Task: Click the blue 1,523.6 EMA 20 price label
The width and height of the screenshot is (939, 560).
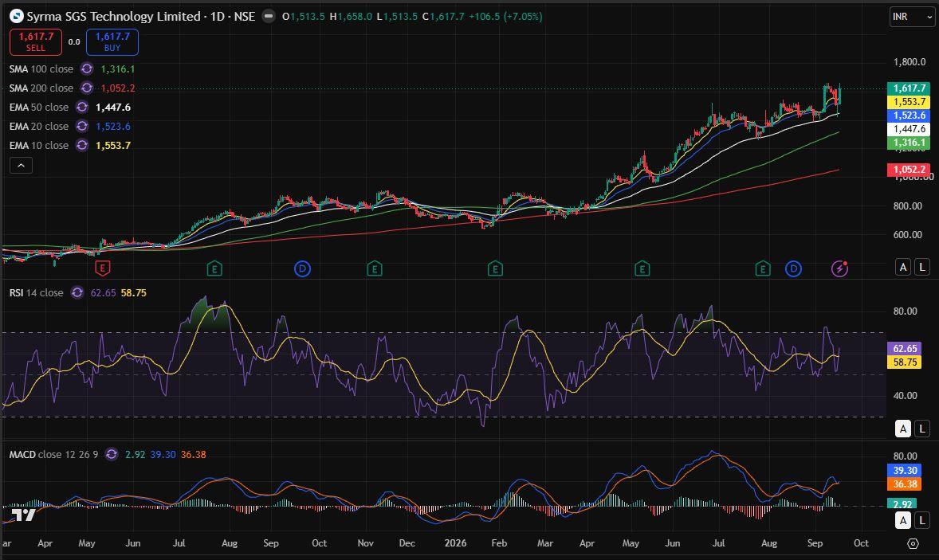Action: pos(909,116)
